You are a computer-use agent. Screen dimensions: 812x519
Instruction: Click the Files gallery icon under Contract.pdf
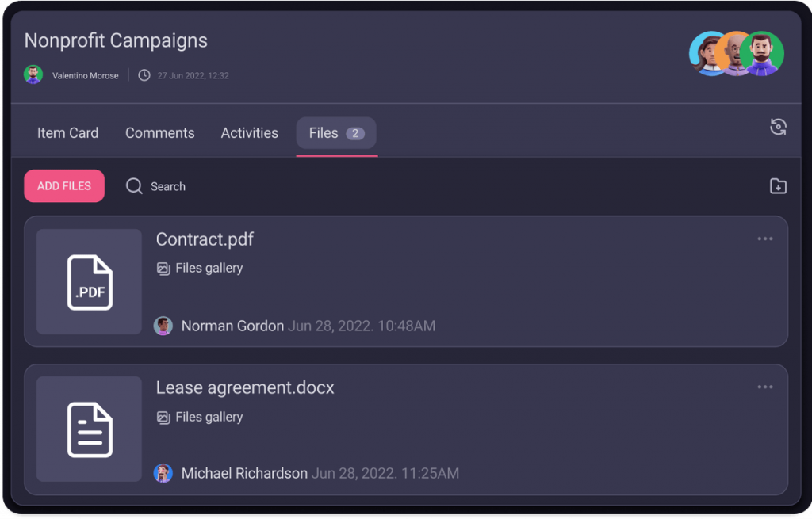pos(163,268)
